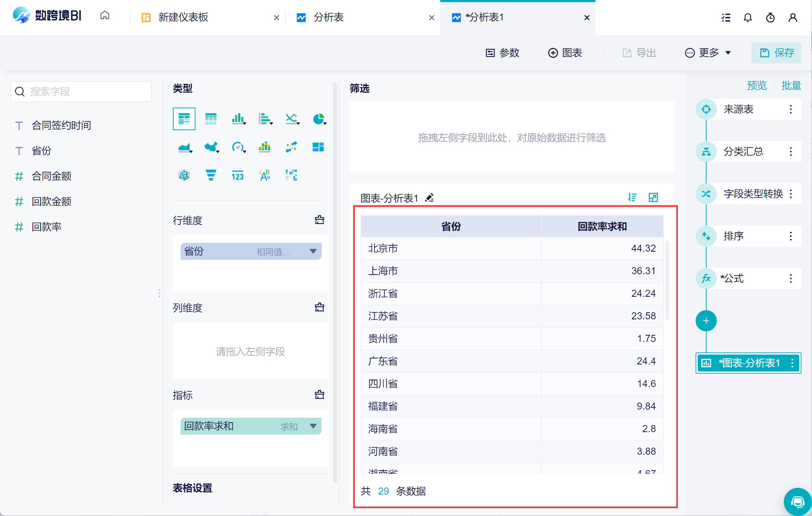Screen dimensions: 812x516
Task: Choose the map chart type icon
Action: (x=211, y=147)
